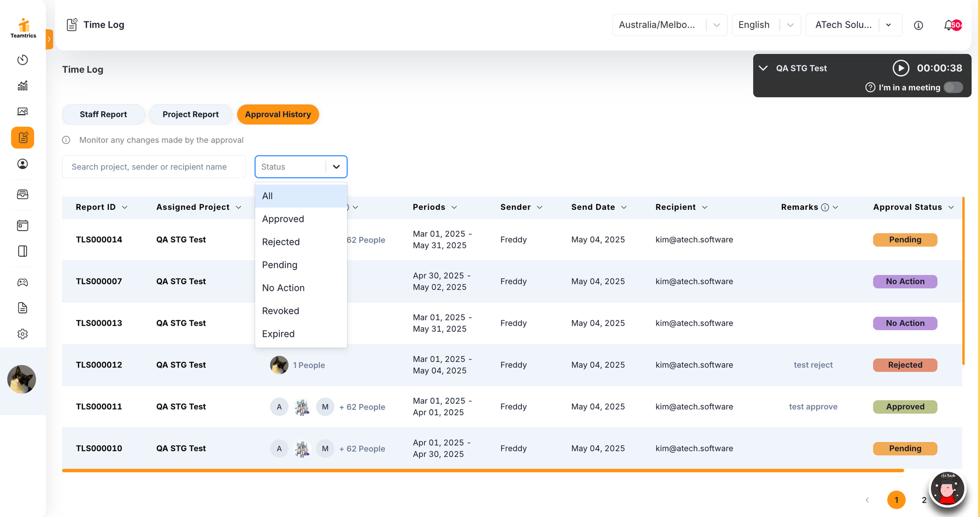Click + 62 People for TLS000011

(x=362, y=407)
